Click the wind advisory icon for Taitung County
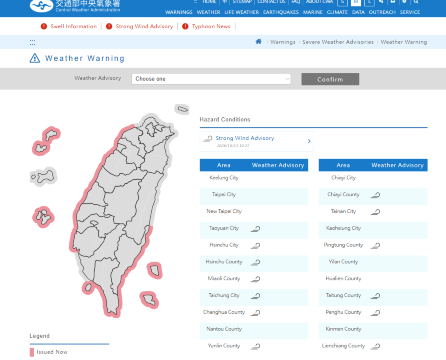 point(375,296)
